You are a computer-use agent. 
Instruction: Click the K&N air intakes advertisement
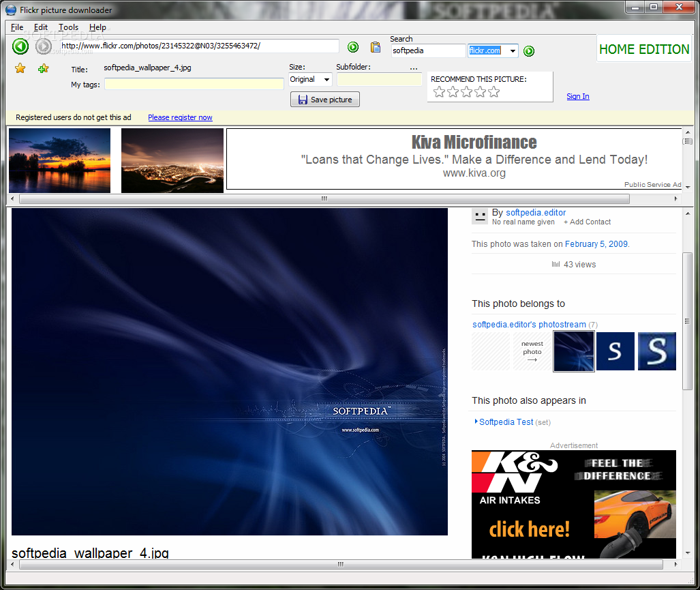[x=574, y=504]
